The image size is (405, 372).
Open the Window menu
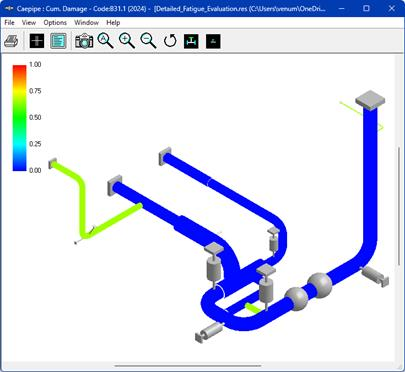tap(86, 23)
